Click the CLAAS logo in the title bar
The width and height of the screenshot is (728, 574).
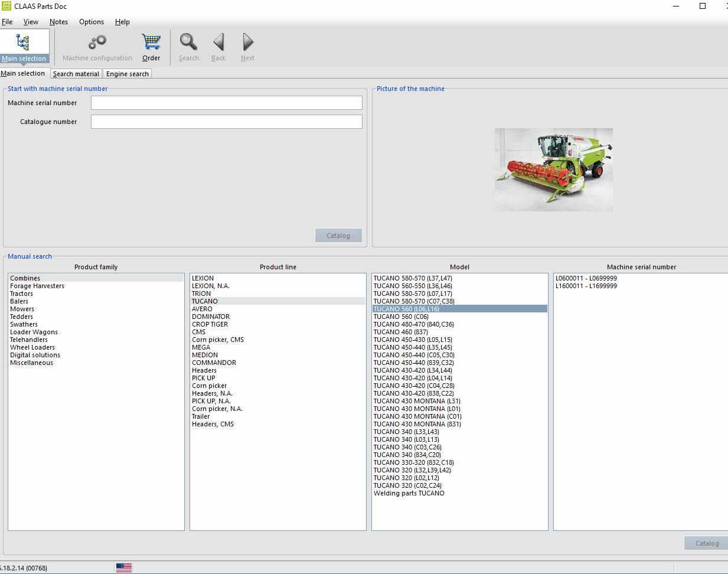point(6,6)
